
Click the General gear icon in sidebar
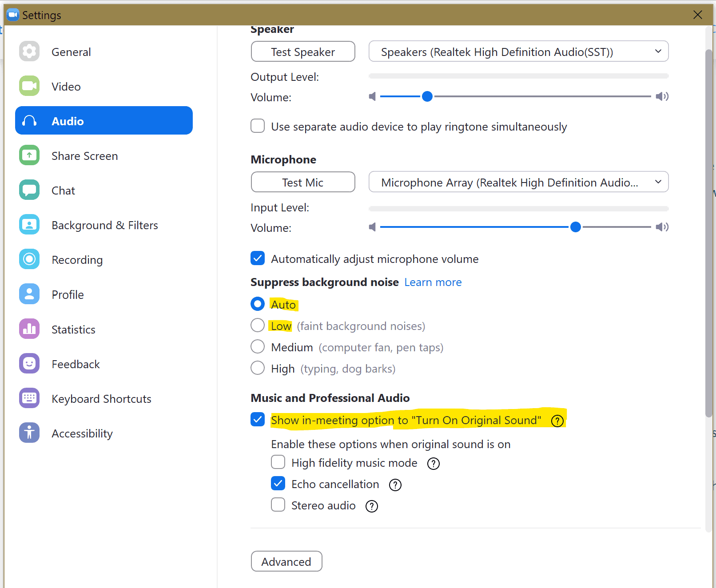[x=29, y=52]
